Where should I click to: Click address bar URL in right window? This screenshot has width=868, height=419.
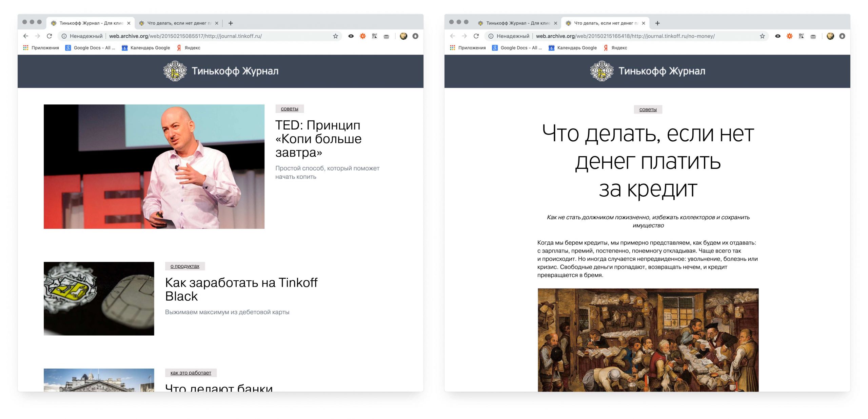pos(625,36)
